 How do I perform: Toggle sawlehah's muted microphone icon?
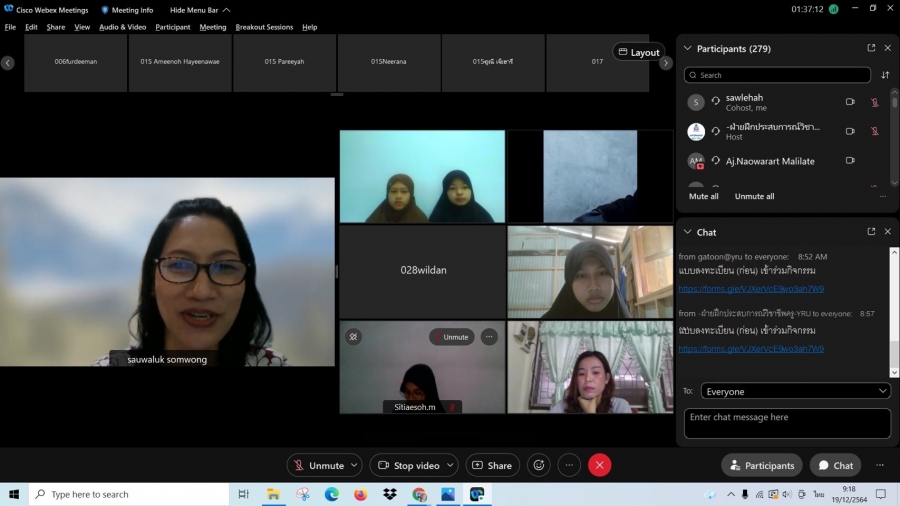tap(875, 102)
